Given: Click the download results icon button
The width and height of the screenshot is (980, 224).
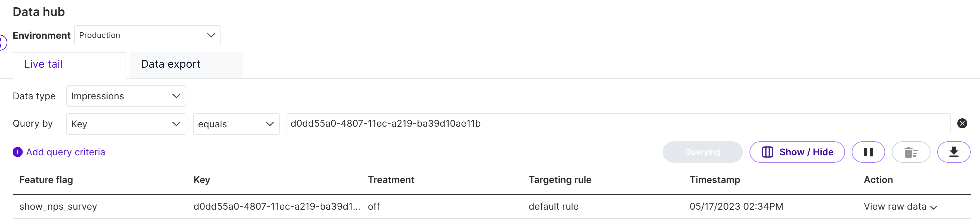Looking at the screenshot, I should 953,152.
